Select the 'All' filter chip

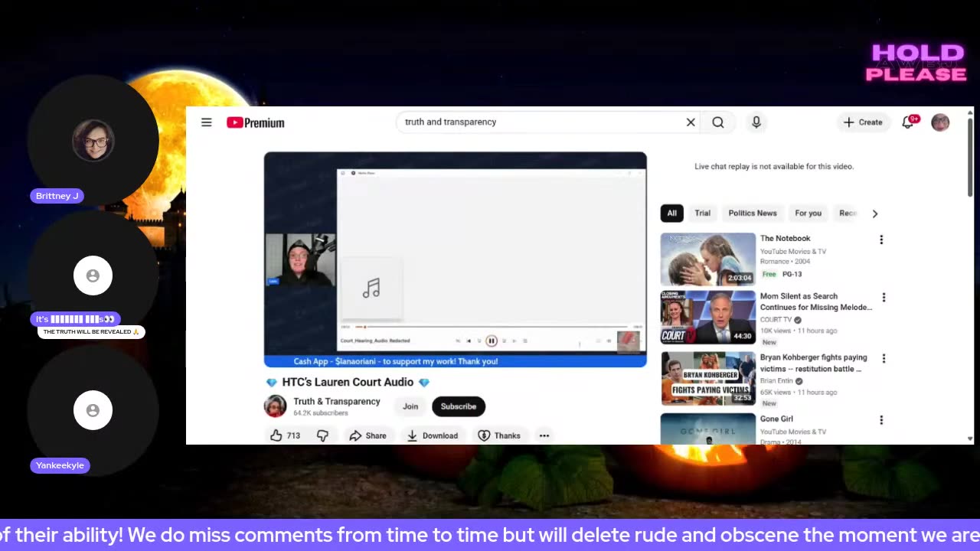tap(671, 214)
